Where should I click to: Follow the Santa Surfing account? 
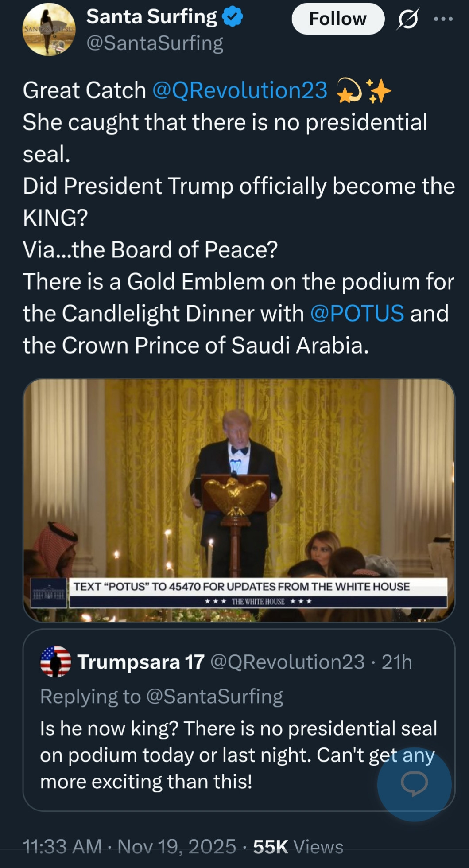click(337, 19)
